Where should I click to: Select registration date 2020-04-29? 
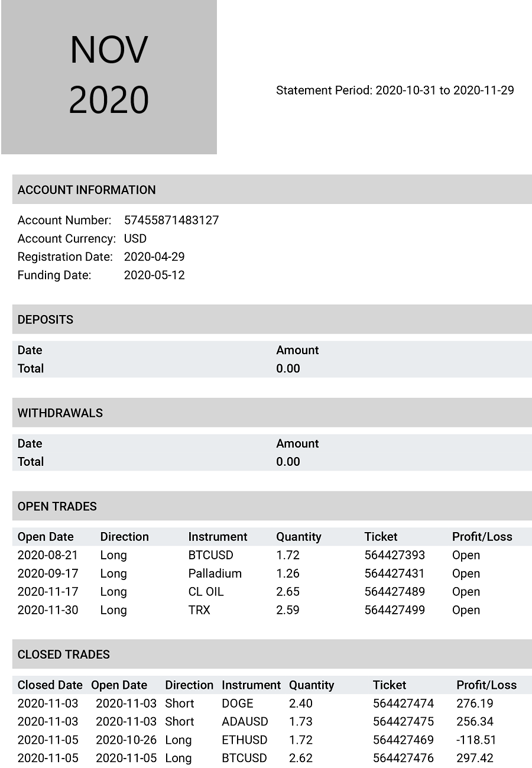click(x=154, y=257)
